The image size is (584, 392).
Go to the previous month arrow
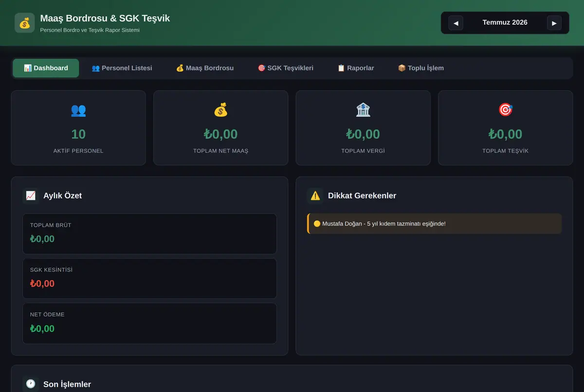coord(456,23)
